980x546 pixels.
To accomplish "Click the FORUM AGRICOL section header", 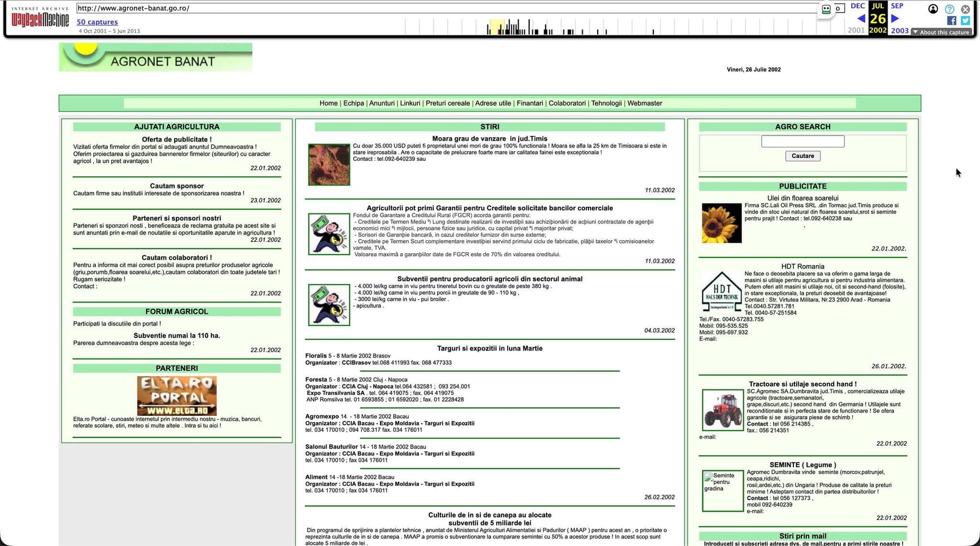I will 177,312.
